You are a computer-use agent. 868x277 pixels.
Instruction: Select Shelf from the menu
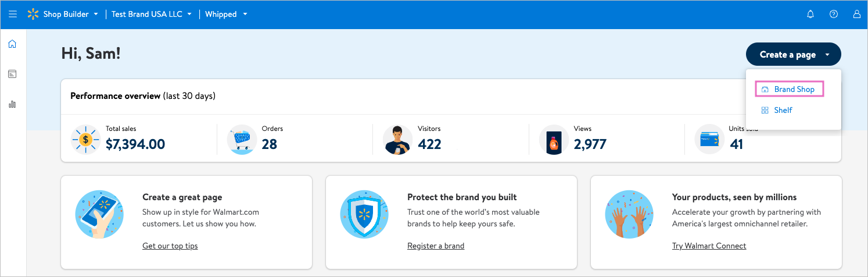783,110
